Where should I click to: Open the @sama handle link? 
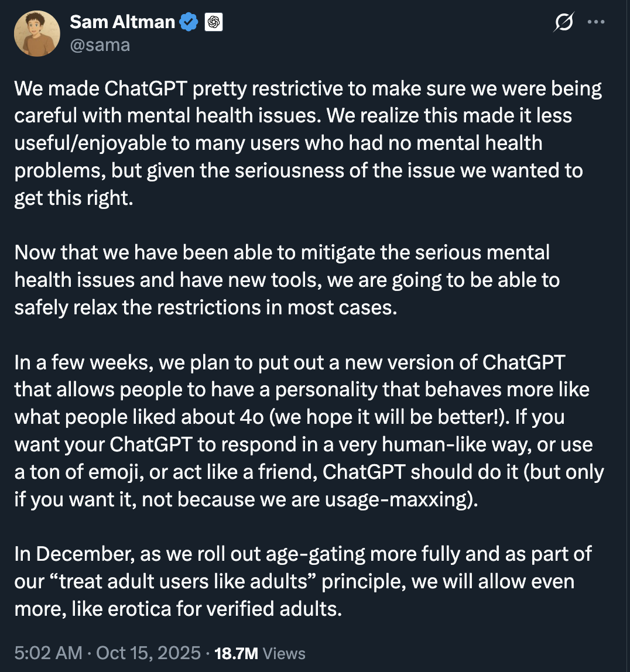tap(100, 44)
